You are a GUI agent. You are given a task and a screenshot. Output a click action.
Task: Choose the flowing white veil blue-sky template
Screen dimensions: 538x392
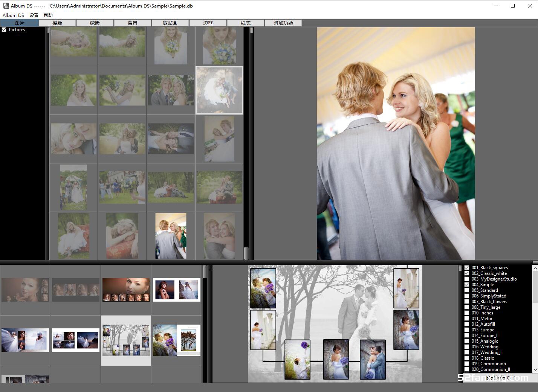25,340
